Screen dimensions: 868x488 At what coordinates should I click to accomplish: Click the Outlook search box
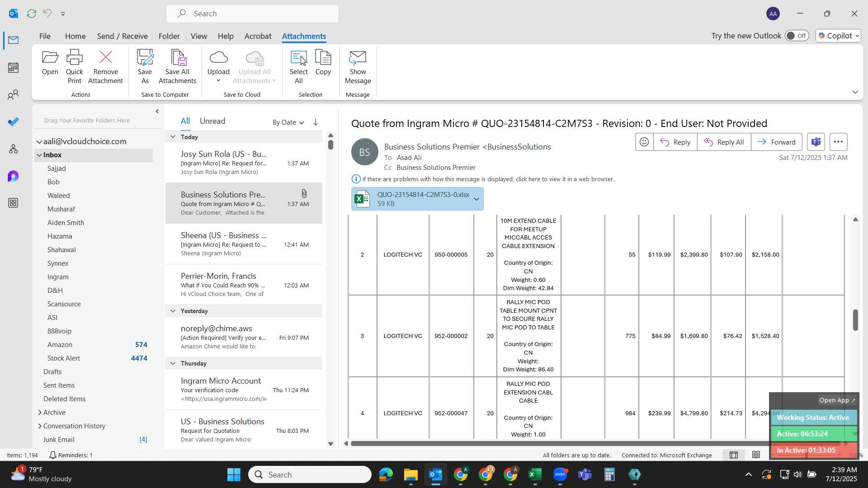click(x=252, y=14)
